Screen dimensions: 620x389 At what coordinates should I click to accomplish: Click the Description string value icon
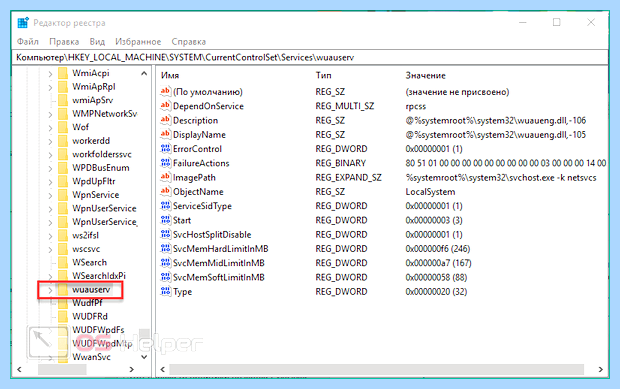165,120
